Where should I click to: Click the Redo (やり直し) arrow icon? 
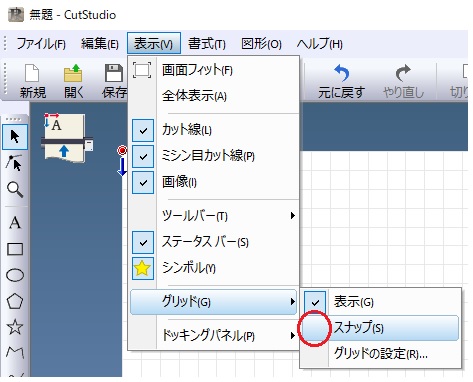tap(403, 73)
